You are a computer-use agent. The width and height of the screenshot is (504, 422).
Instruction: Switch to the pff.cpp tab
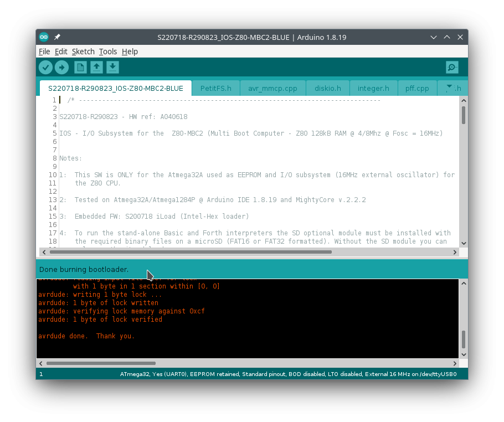[x=417, y=89]
